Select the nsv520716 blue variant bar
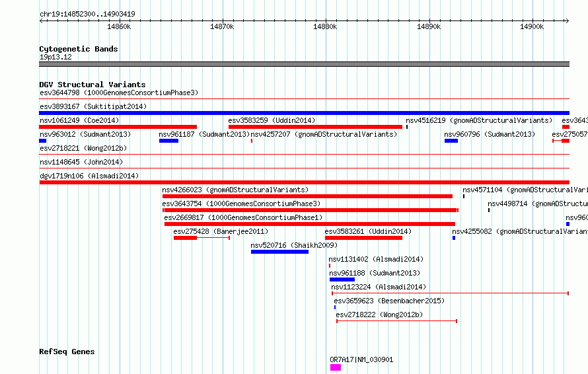 pos(279,252)
